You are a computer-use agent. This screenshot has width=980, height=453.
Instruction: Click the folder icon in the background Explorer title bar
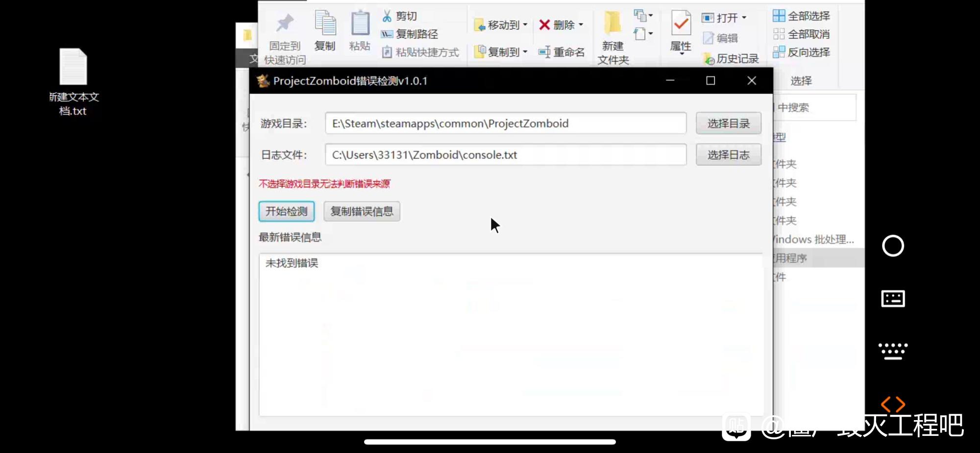coord(247,35)
